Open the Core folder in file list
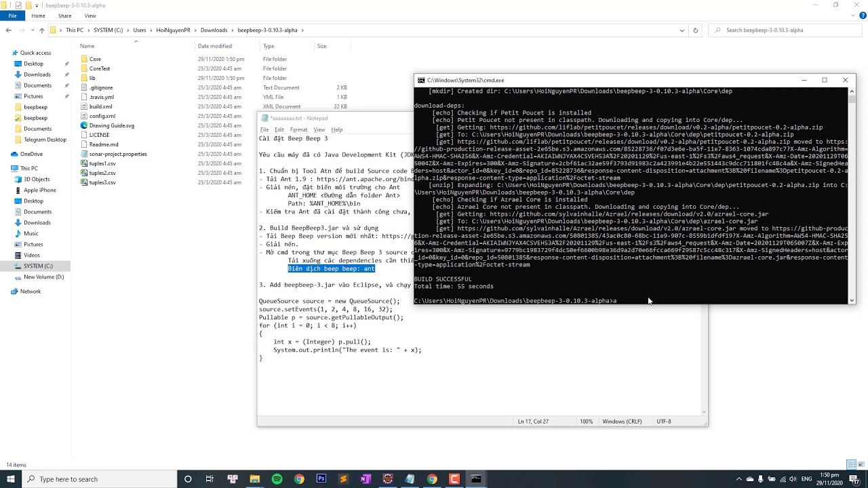The height and width of the screenshot is (488, 868). click(95, 59)
